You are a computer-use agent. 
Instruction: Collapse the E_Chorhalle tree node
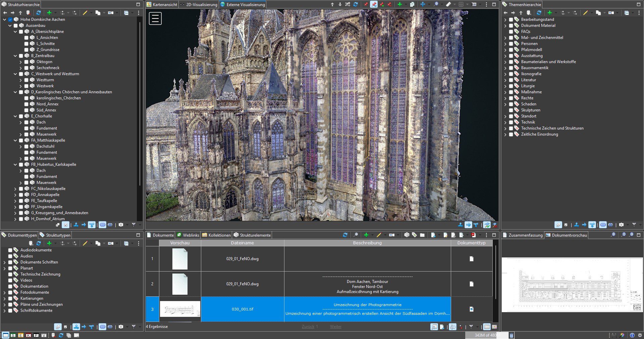pyautogui.click(x=15, y=116)
